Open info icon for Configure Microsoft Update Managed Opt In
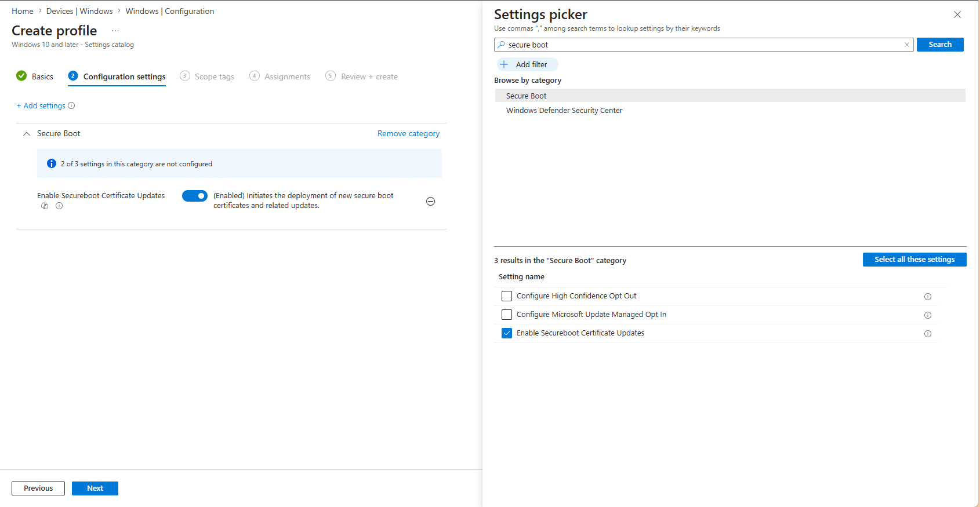The height and width of the screenshot is (507, 980). (927, 315)
